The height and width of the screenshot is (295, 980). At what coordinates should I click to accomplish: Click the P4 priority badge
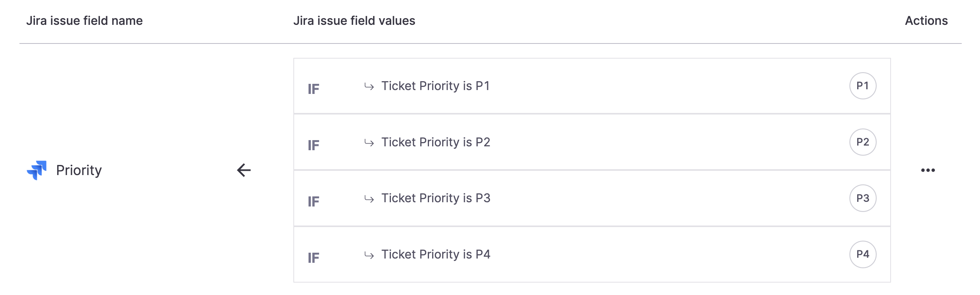coord(863,254)
